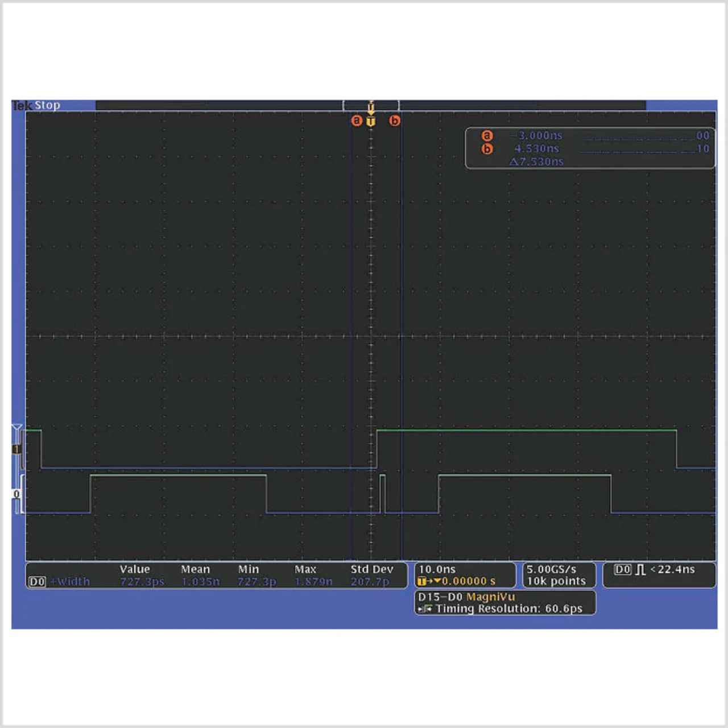Click the Stop acquisition status
Viewport: 728px width, 728px height.
[47, 105]
